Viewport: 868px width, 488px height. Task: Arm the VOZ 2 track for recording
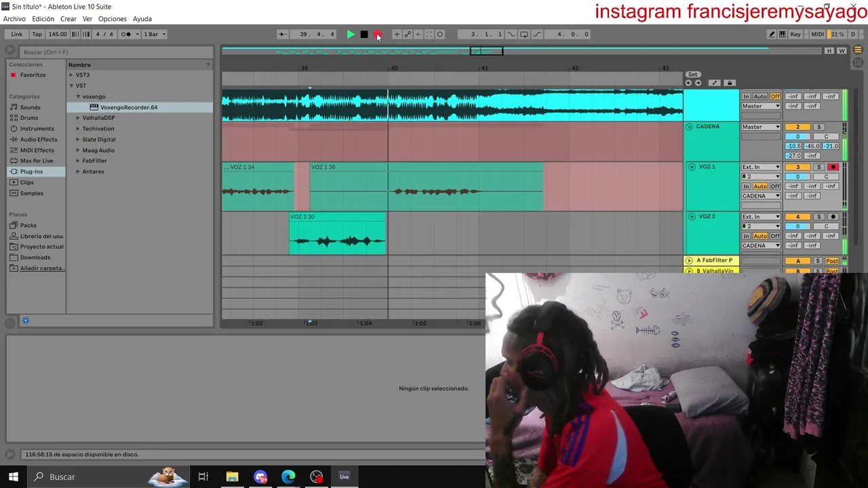(x=833, y=217)
